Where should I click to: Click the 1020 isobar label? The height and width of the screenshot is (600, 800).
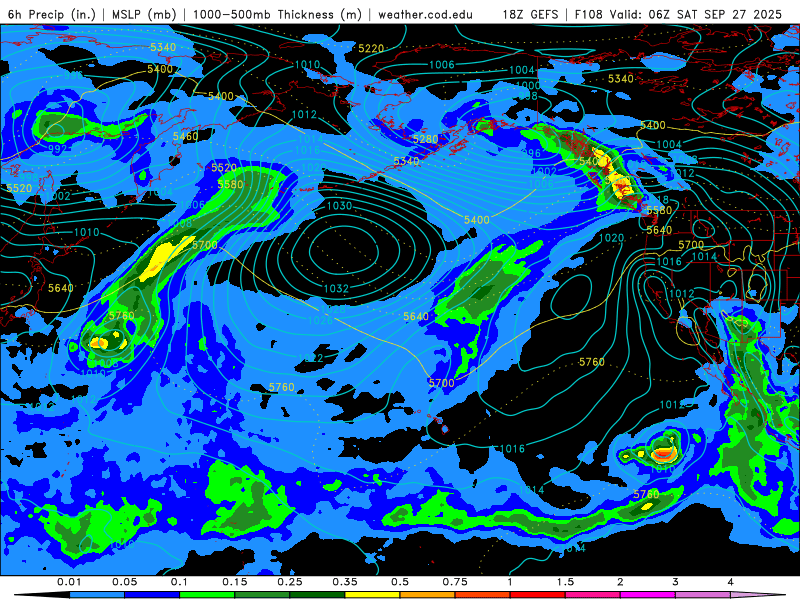(x=611, y=238)
